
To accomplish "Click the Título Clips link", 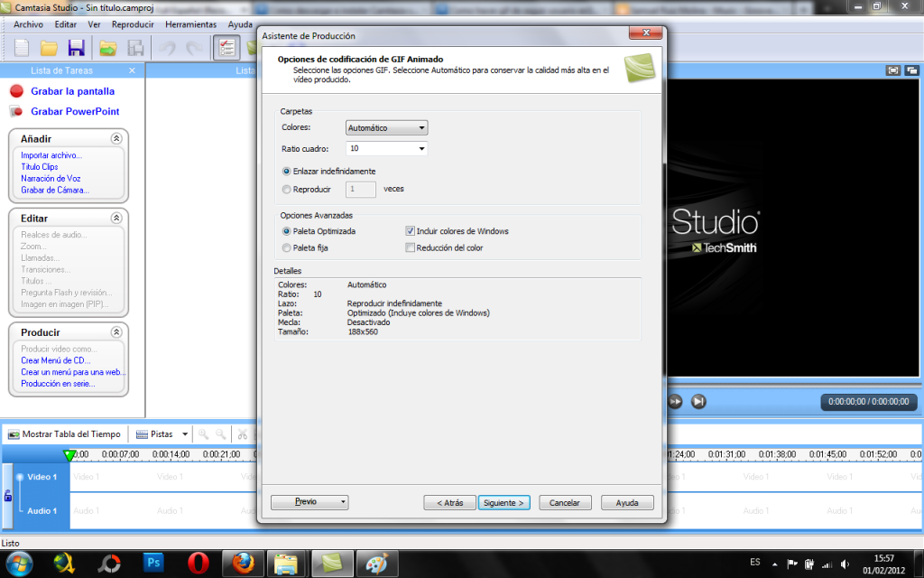I will click(x=40, y=167).
